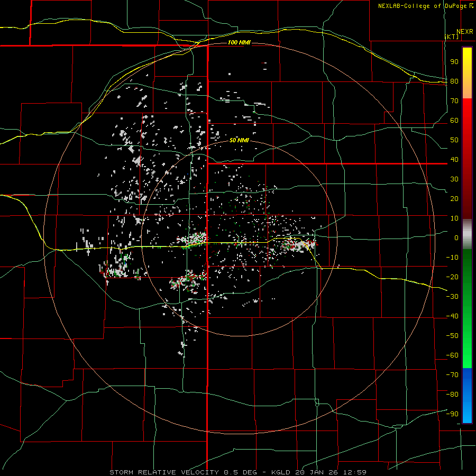Click the positive 40 scale label

pos(454,160)
